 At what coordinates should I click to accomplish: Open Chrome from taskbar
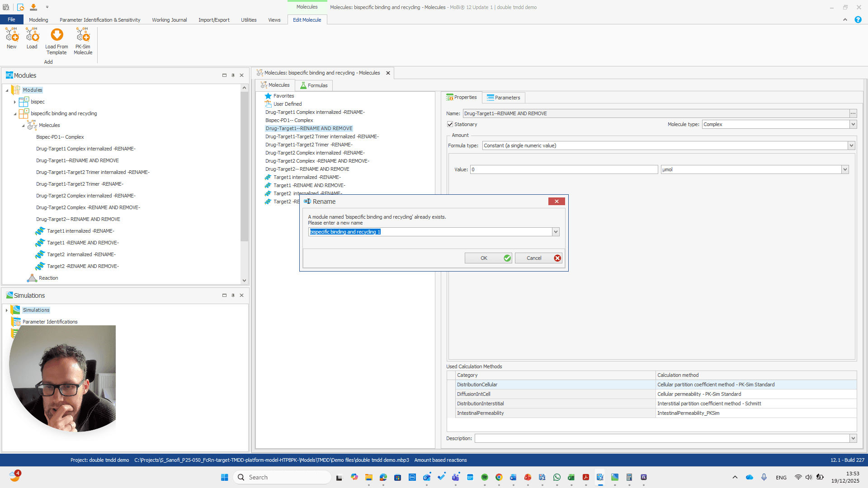pos(499,477)
